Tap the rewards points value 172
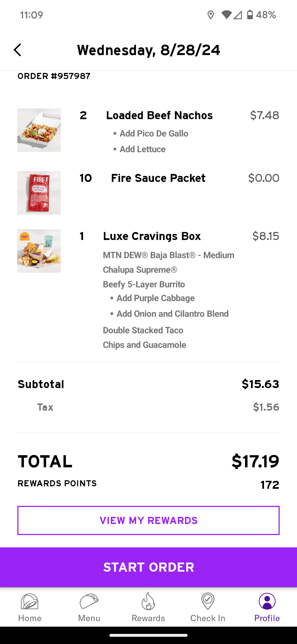The height and width of the screenshot is (644, 297). tap(269, 485)
